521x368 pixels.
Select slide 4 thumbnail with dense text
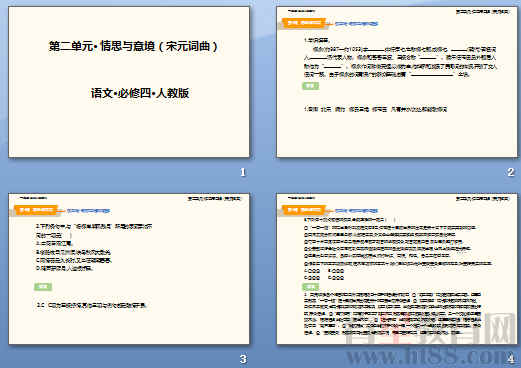[x=397, y=269]
